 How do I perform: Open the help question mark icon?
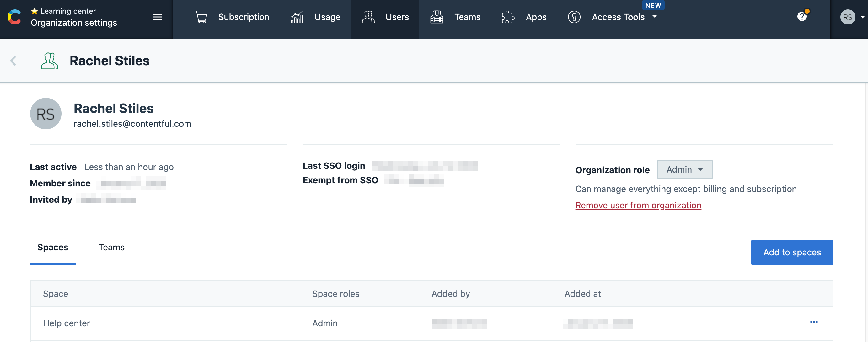(x=802, y=16)
